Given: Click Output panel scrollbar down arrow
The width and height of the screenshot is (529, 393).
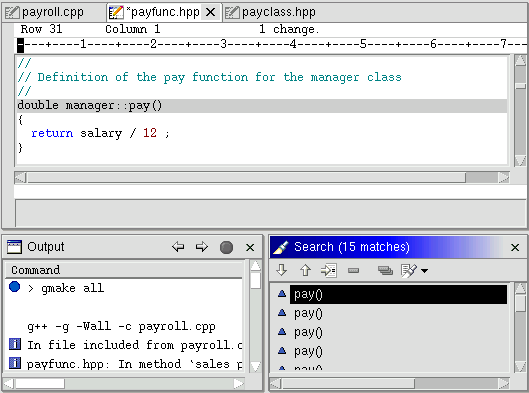Looking at the screenshot, I should pos(256,366).
